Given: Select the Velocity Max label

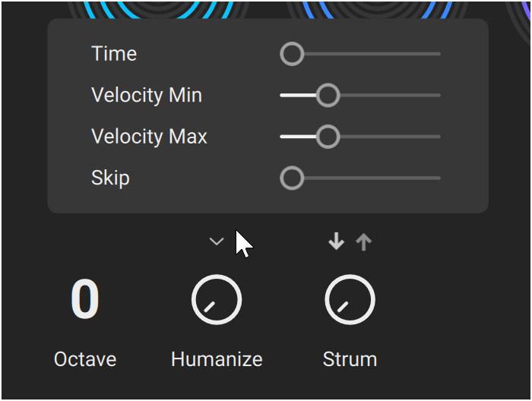Looking at the screenshot, I should pos(149,137).
